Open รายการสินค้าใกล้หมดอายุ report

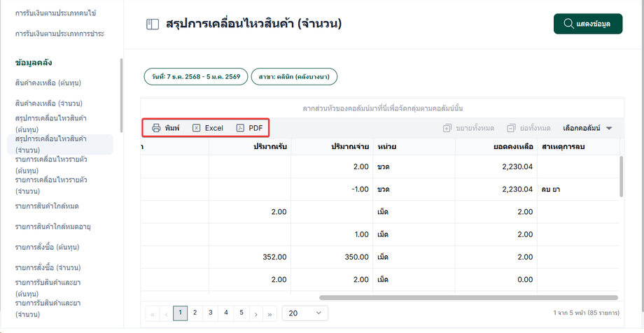pyautogui.click(x=52, y=227)
